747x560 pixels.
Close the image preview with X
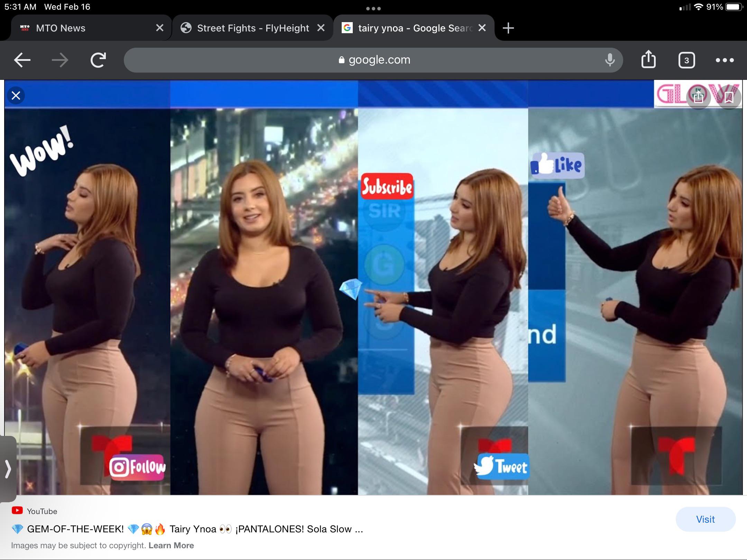pos(16,95)
